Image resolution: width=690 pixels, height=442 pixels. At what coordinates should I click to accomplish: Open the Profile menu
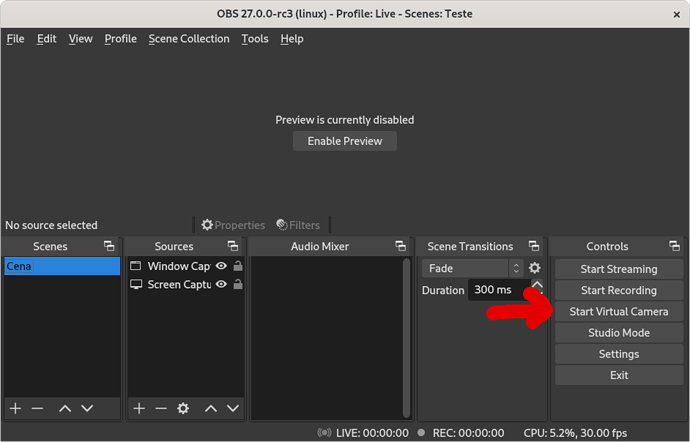(121, 39)
